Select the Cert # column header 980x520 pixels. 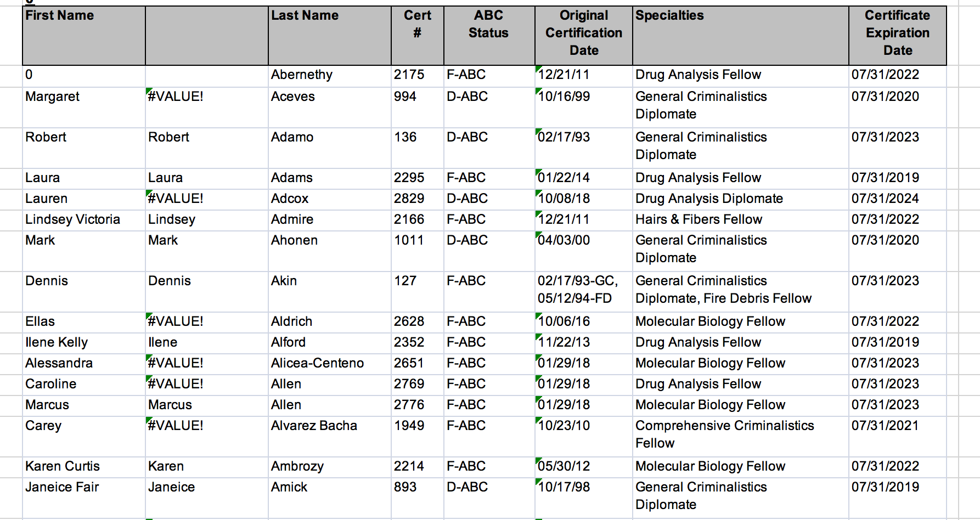click(418, 36)
